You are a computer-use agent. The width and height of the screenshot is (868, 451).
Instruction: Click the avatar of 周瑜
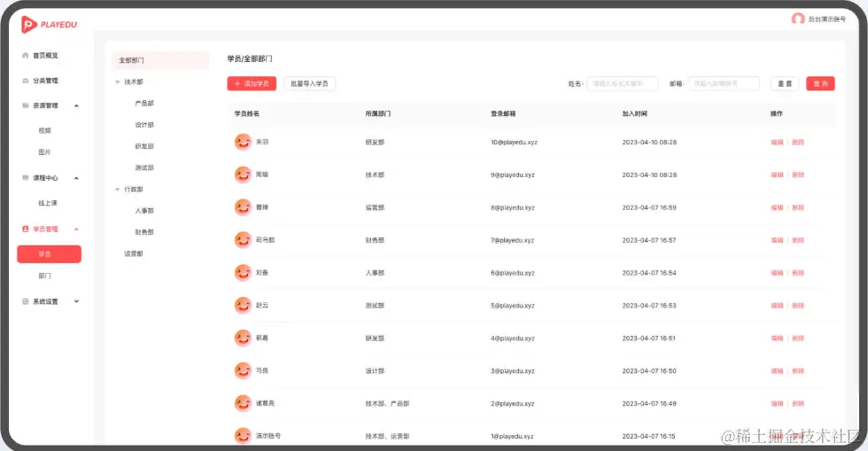(x=243, y=175)
